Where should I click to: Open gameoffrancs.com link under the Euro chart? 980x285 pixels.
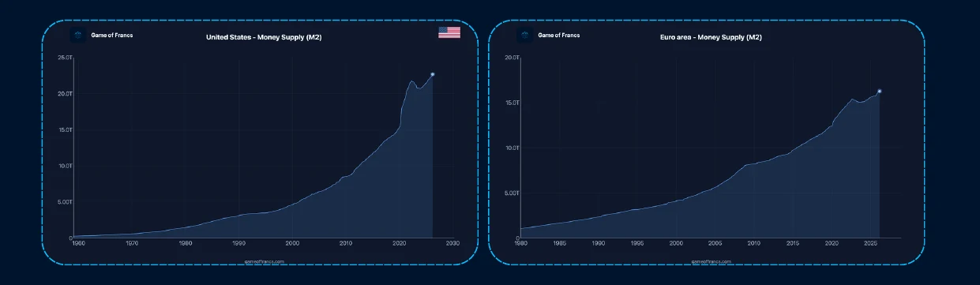712,261
